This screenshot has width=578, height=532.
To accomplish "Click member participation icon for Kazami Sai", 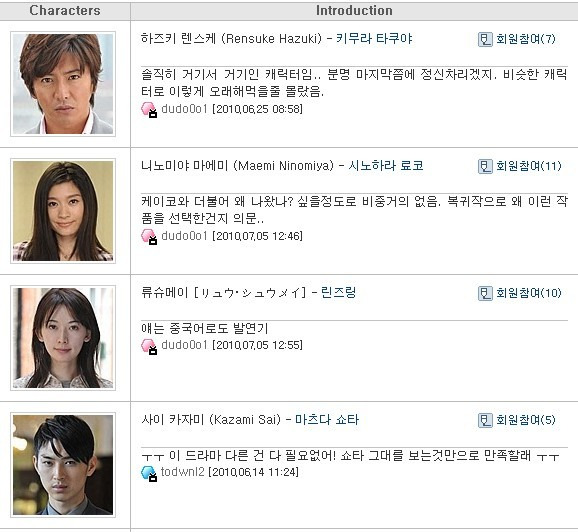I will tap(485, 420).
